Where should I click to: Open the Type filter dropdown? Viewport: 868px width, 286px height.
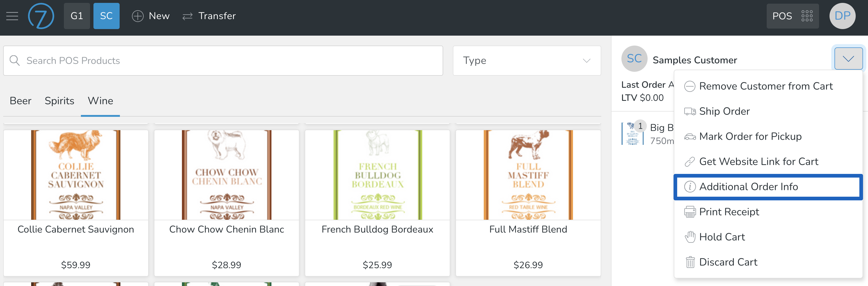(x=526, y=60)
